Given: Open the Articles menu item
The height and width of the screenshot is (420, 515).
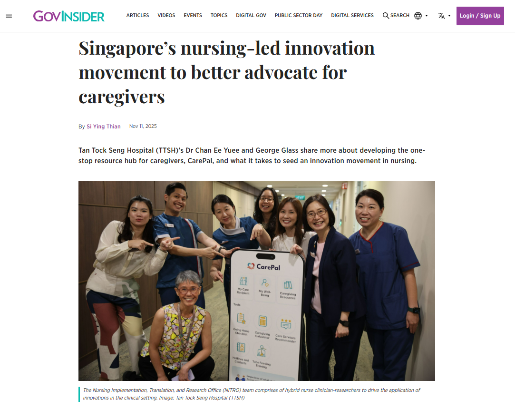Looking at the screenshot, I should point(137,15).
